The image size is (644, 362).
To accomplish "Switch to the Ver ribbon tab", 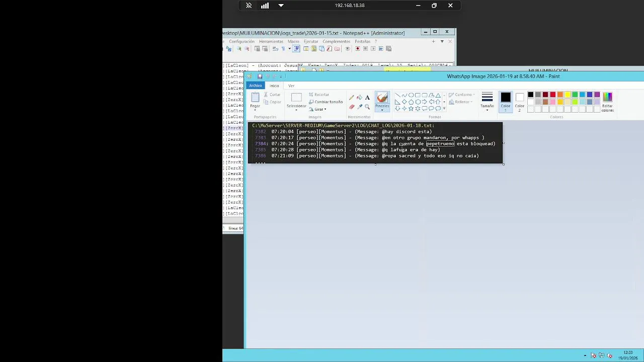I will [291, 85].
